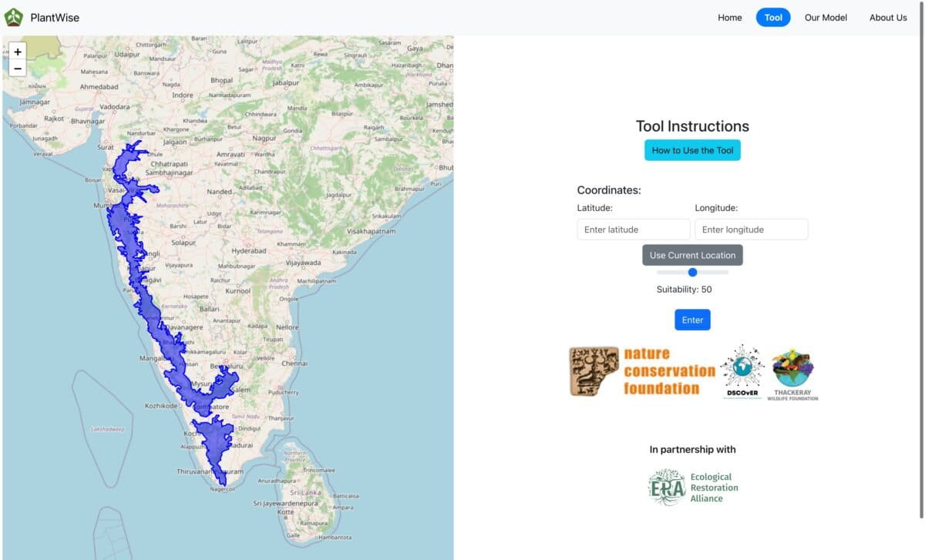Click Bhopal label on the map
The image size is (925, 560).
pyautogui.click(x=221, y=80)
